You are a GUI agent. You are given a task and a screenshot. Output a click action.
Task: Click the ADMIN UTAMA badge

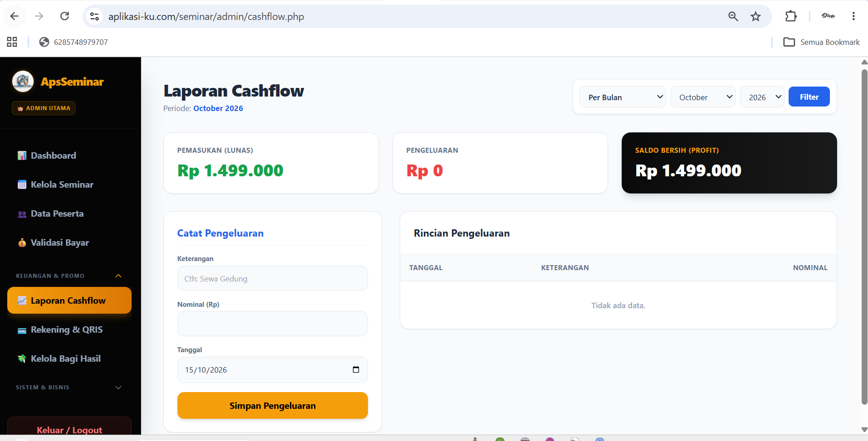[44, 108]
